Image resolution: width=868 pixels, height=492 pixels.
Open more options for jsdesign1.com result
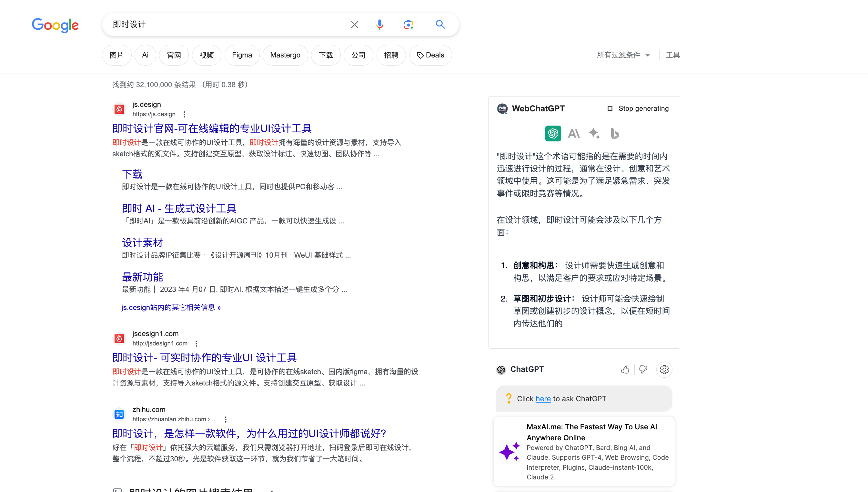pyautogui.click(x=196, y=343)
